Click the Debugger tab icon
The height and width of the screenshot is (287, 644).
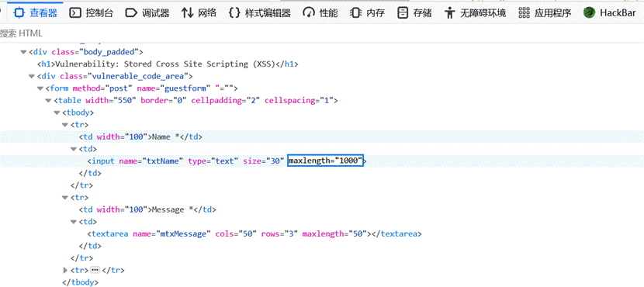click(x=131, y=12)
